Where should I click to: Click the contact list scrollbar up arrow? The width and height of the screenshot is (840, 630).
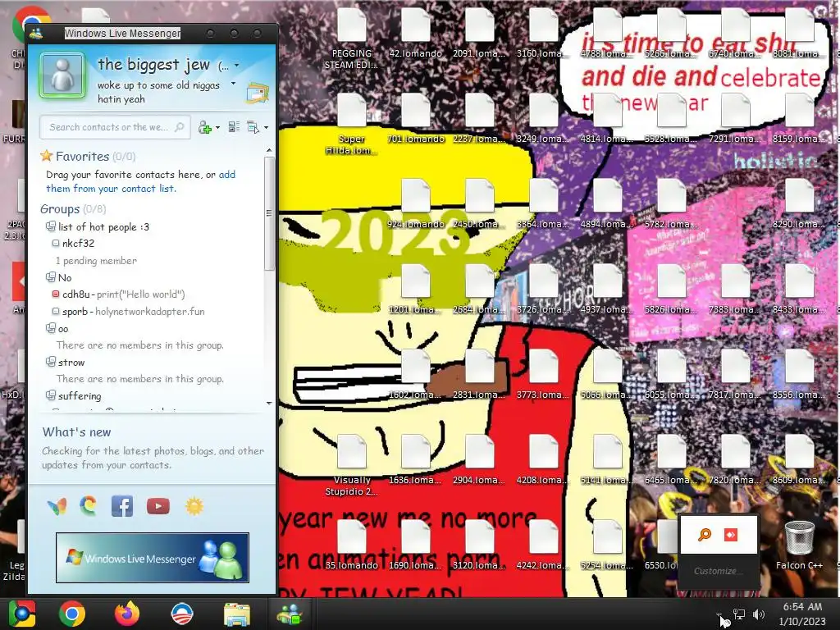click(x=269, y=151)
